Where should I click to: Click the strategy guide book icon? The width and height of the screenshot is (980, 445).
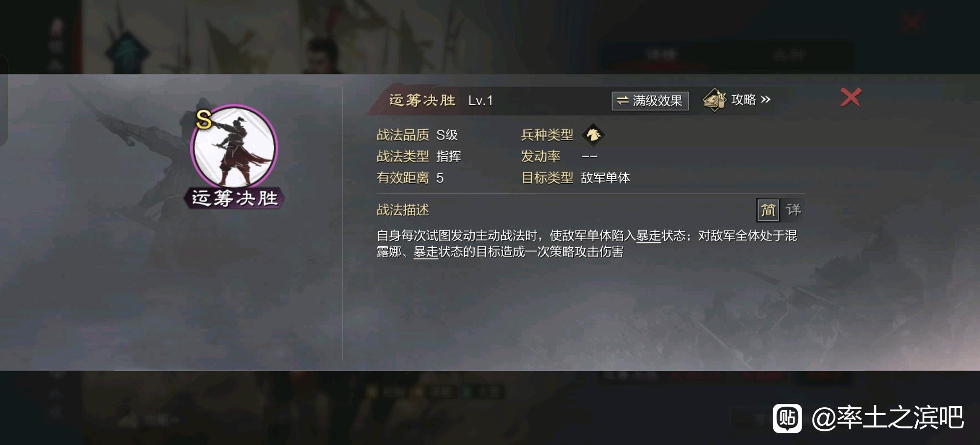(715, 100)
